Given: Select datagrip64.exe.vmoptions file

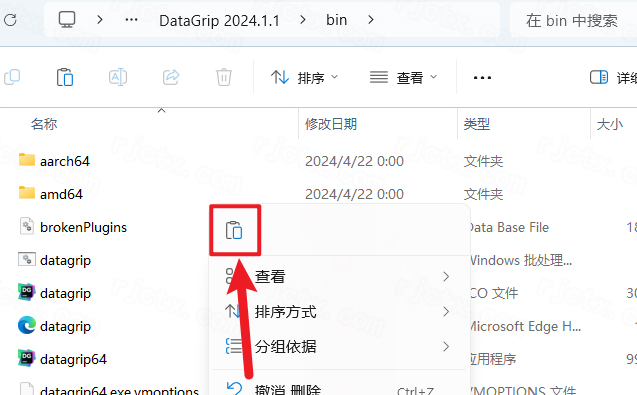Looking at the screenshot, I should pyautogui.click(x=119, y=391).
